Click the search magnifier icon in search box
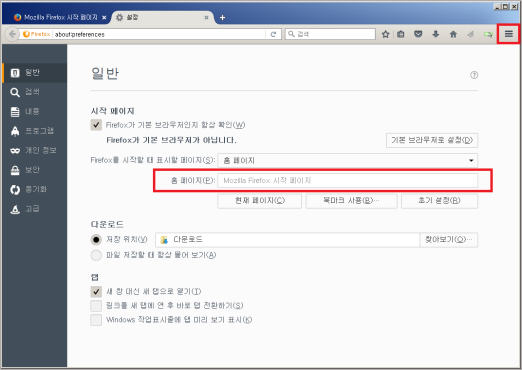The width and height of the screenshot is (522, 370). click(x=291, y=34)
